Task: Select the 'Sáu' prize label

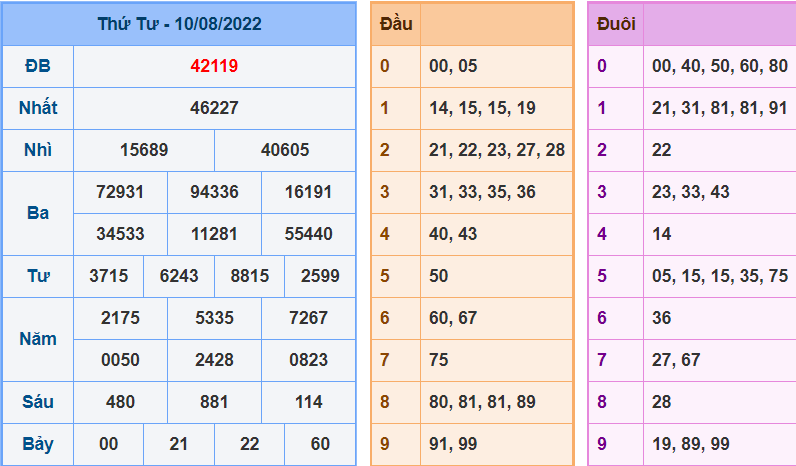Action: 38,402
